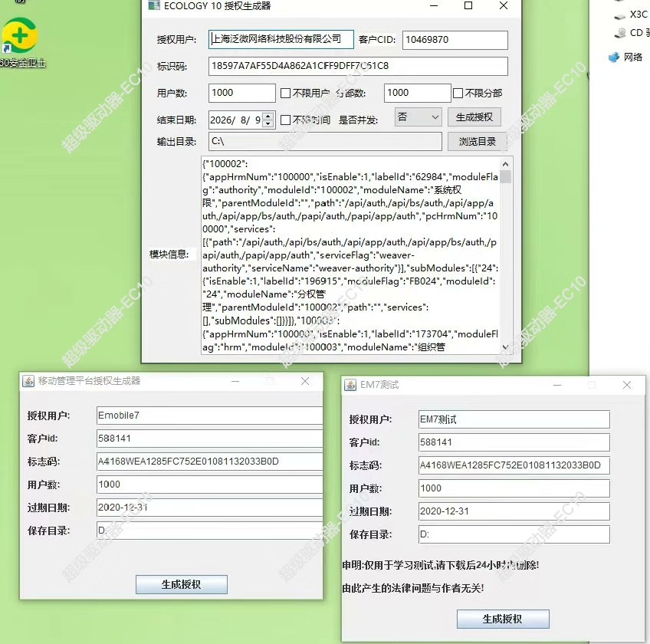Viewport: 650px width, 644px height.
Task: Enable the 不限分部 checkbox
Action: [458, 93]
